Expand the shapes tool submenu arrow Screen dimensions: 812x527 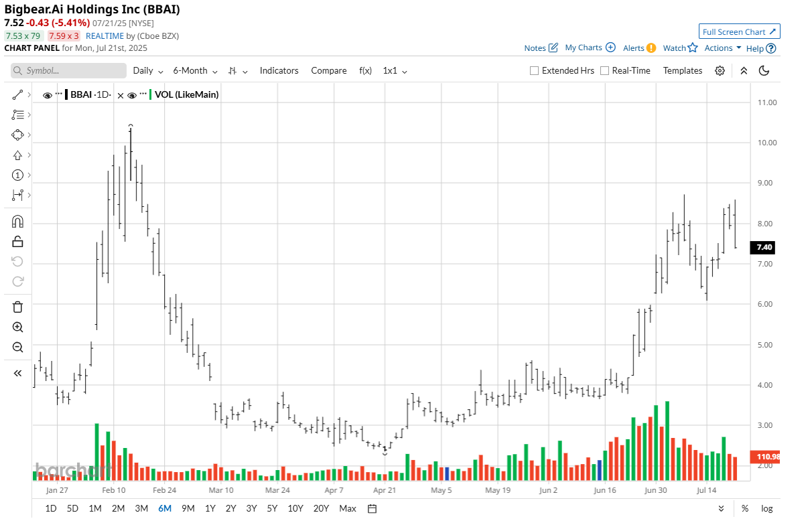(29, 135)
